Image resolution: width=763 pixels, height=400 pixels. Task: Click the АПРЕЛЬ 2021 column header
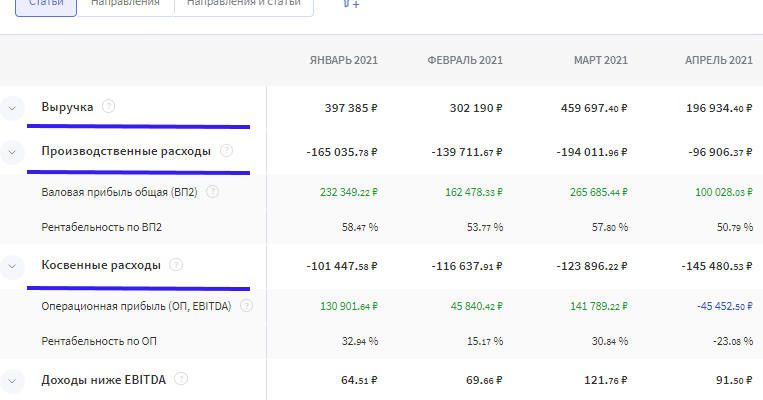coord(718,61)
